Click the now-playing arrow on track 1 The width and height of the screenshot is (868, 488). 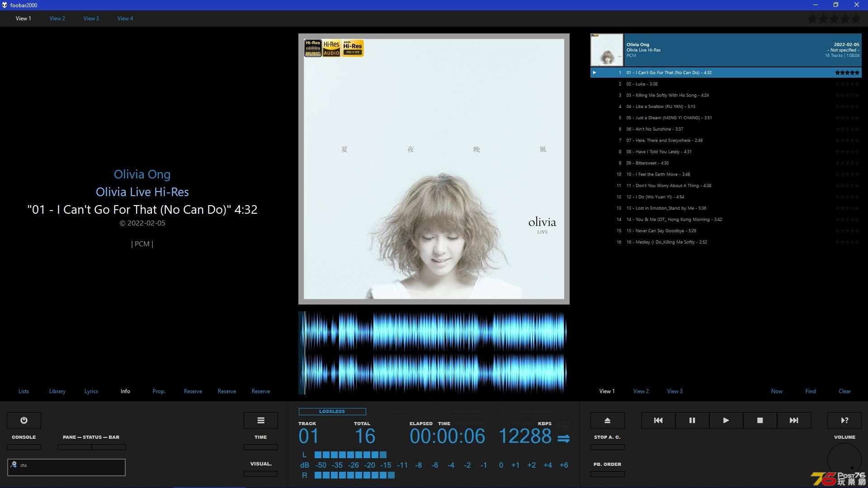pyautogui.click(x=594, y=72)
